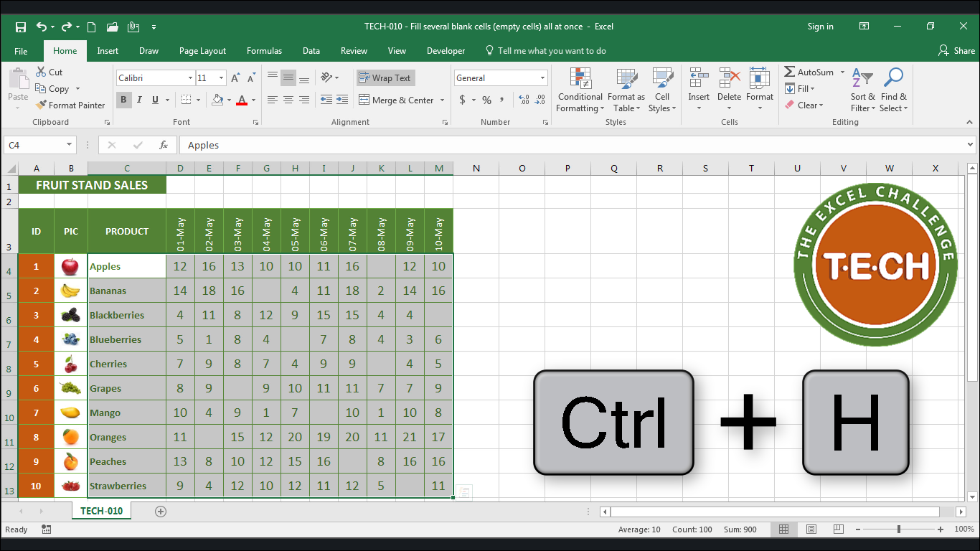This screenshot has height=551, width=980.
Task: Expand the font name Calibri dropdown
Action: [x=190, y=78]
